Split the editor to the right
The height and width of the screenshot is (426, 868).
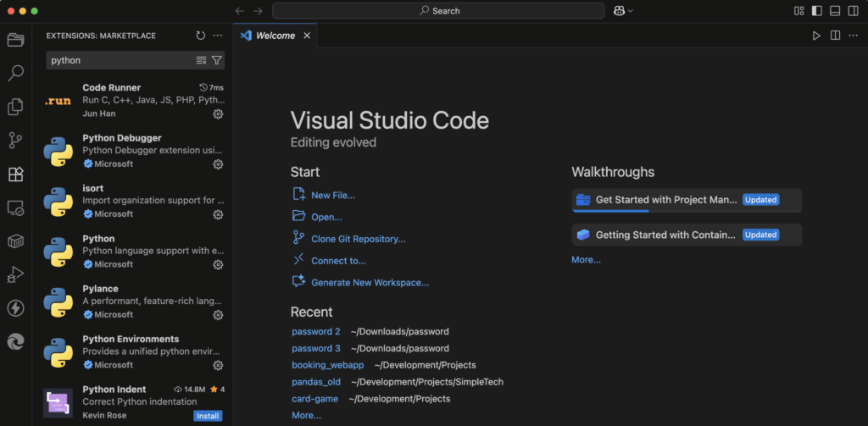(835, 36)
